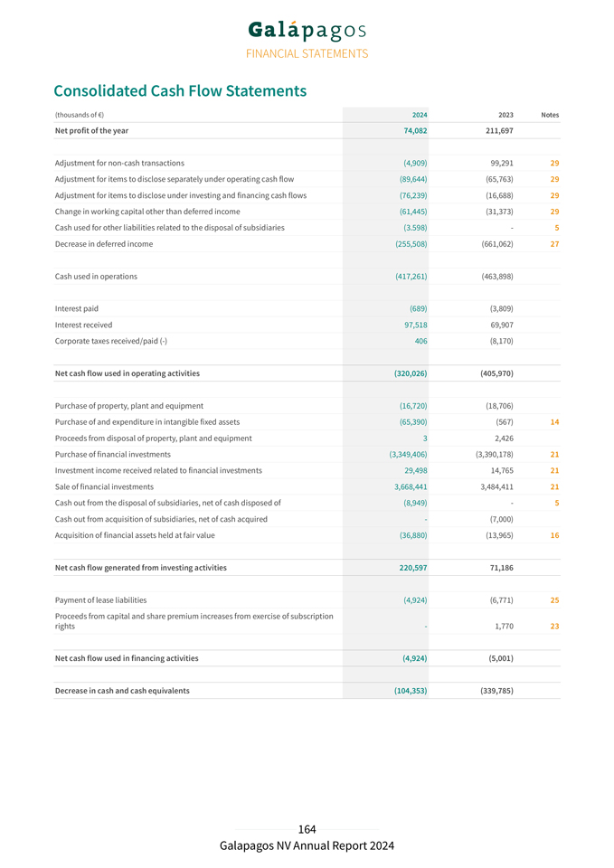Click the FINANCIAL STATEMENTS section label
The image size is (614, 868).
click(x=307, y=53)
